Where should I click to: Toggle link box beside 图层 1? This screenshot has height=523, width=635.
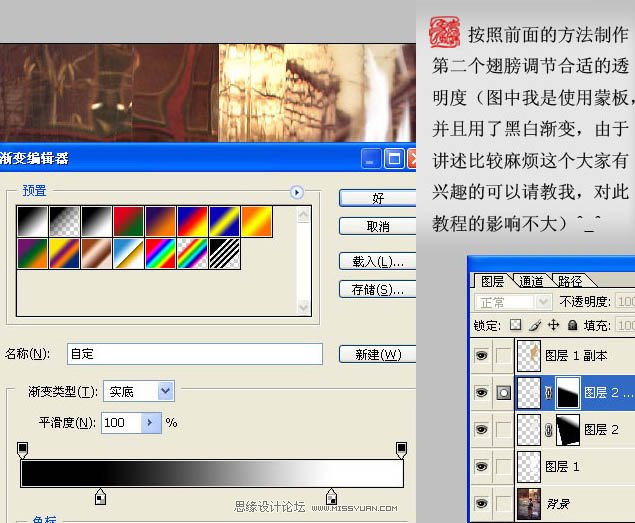tap(503, 467)
